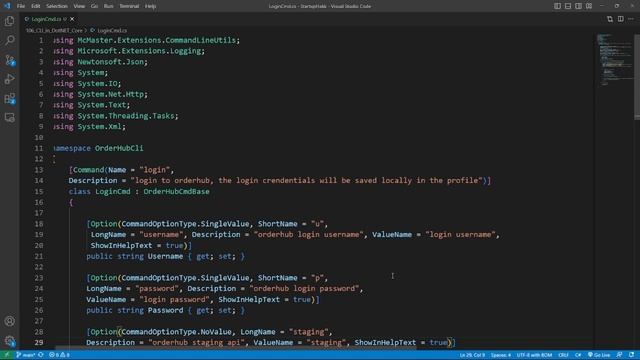Open the editor More Actions ellipsis
Screen dimensions: 640x360
631,19
